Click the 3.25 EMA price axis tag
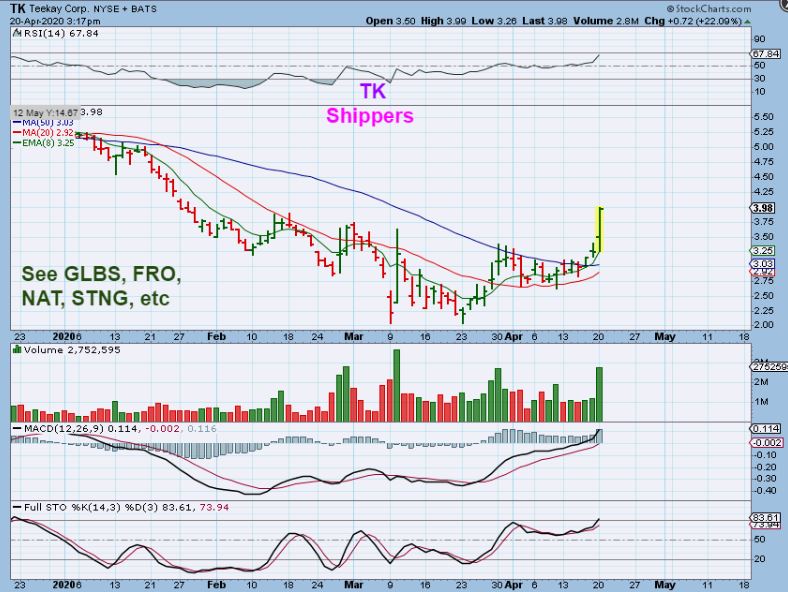Image resolution: width=788 pixels, height=592 pixels. pos(763,250)
